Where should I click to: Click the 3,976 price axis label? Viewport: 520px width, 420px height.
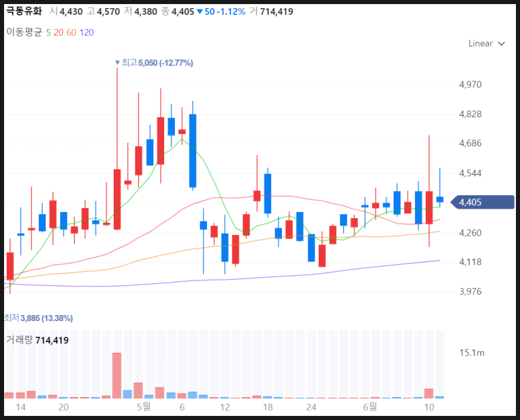(470, 291)
